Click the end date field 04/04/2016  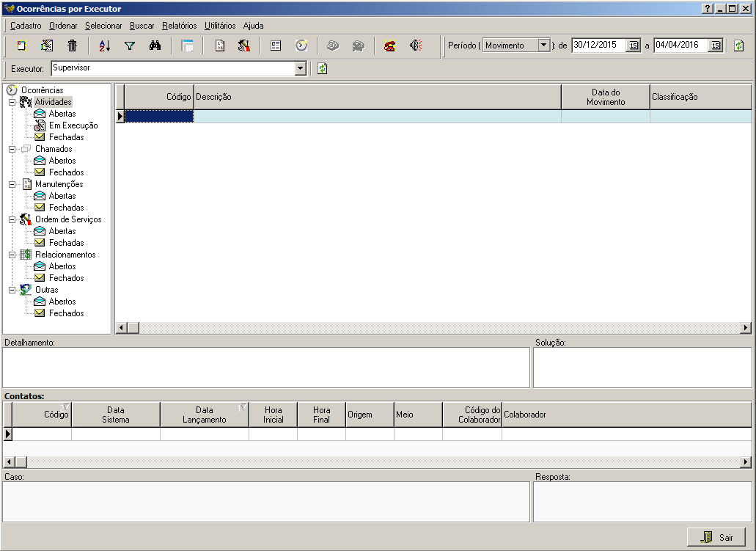(x=681, y=45)
